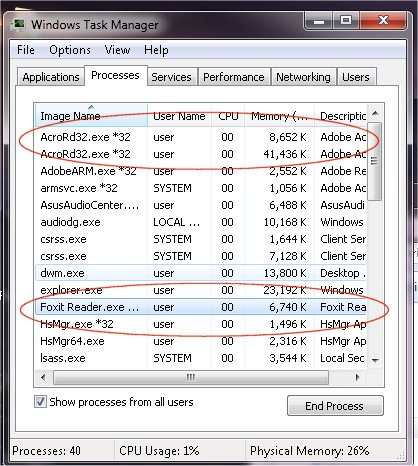Sort by Memory column header
Screen dimensions: 418x466
[279, 116]
